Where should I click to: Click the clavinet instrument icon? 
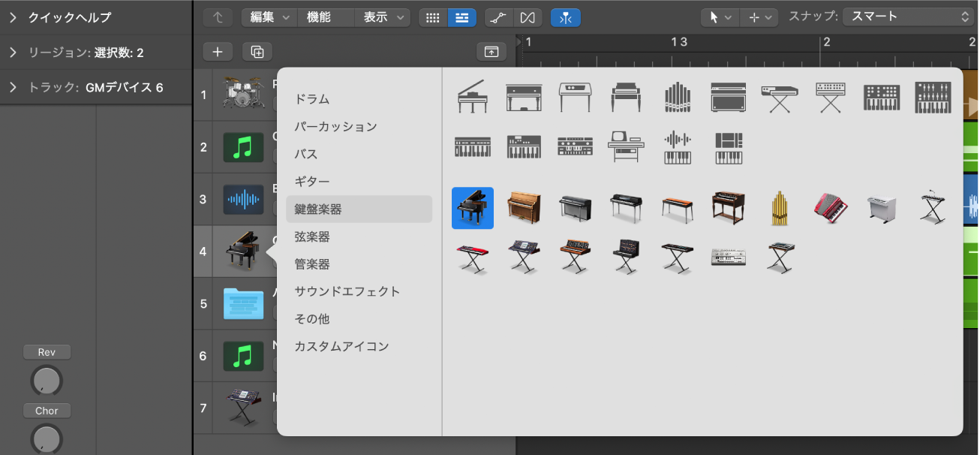coord(678,208)
